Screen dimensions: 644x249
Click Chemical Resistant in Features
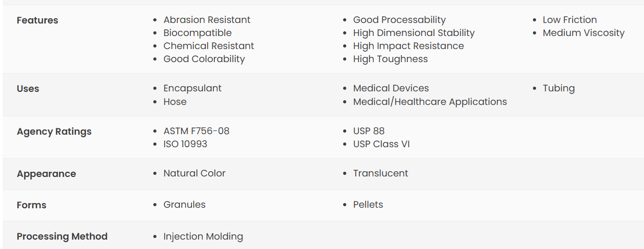209,46
